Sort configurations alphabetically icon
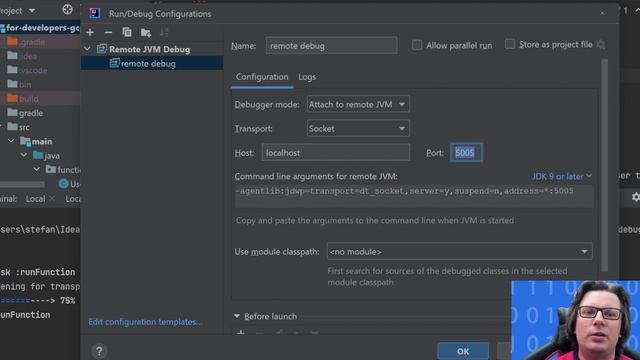Viewport: 640px width, 360px height. [x=164, y=32]
